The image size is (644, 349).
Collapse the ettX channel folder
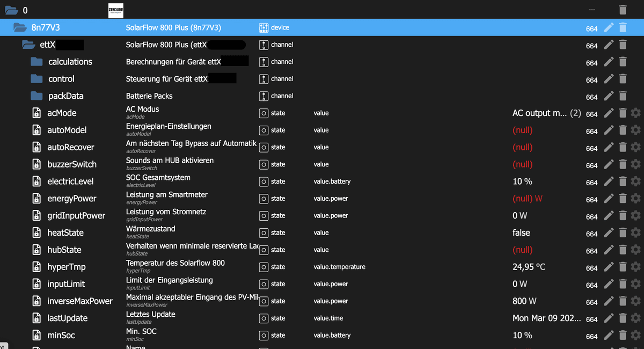click(28, 45)
